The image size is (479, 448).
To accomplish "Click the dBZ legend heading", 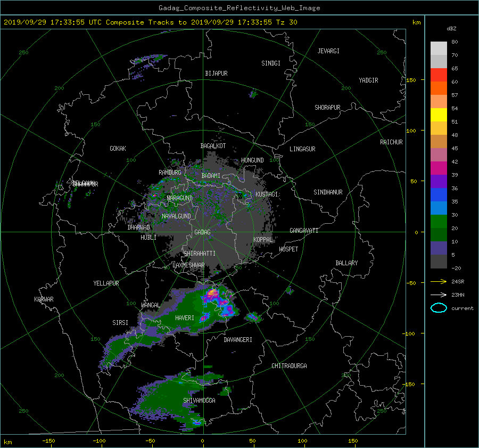I will tap(451, 29).
